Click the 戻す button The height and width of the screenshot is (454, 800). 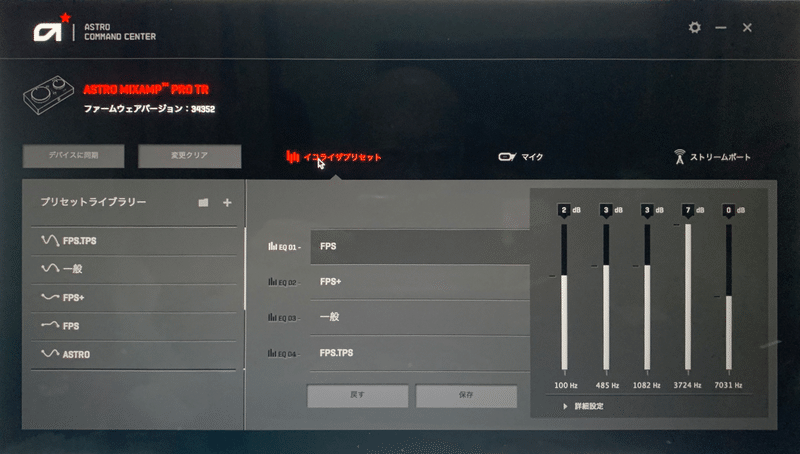coord(357,395)
